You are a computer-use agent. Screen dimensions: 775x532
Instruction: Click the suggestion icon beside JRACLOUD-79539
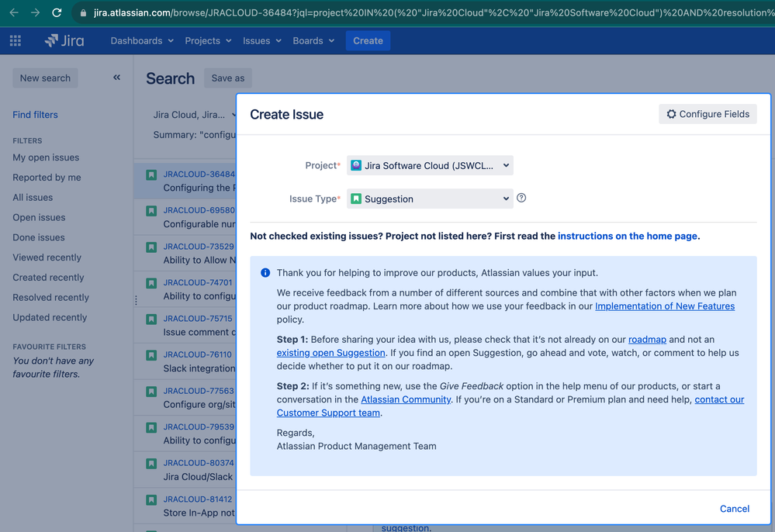click(151, 427)
